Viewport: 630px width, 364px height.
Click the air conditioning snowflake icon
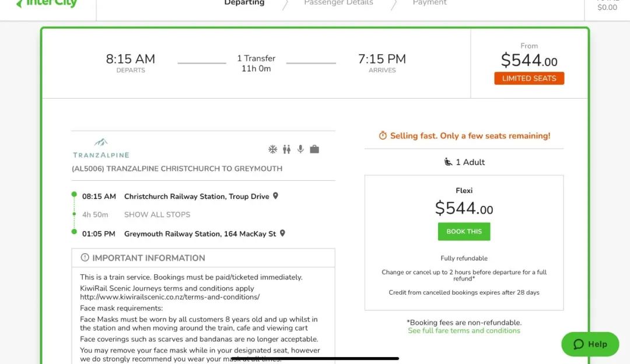pyautogui.click(x=273, y=149)
